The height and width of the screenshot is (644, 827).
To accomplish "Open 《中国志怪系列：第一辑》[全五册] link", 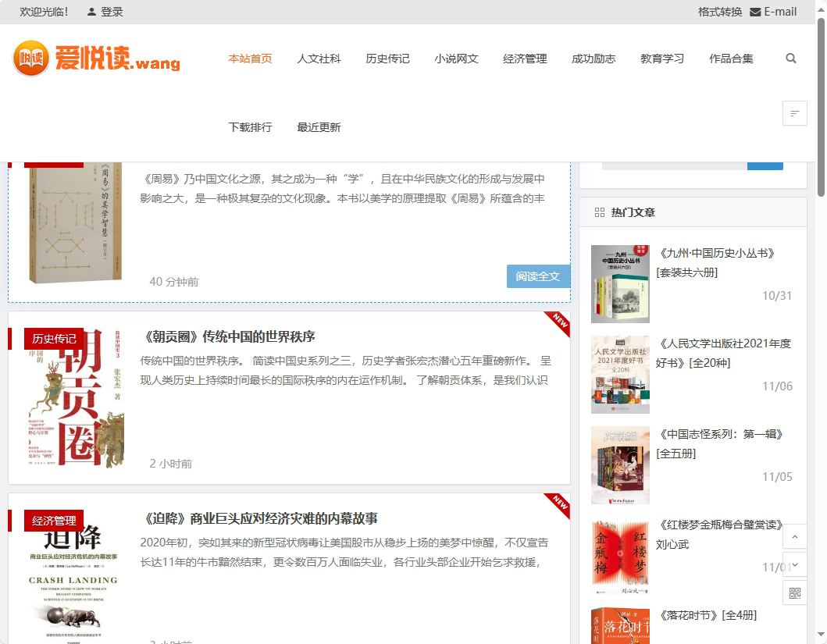I will (721, 443).
